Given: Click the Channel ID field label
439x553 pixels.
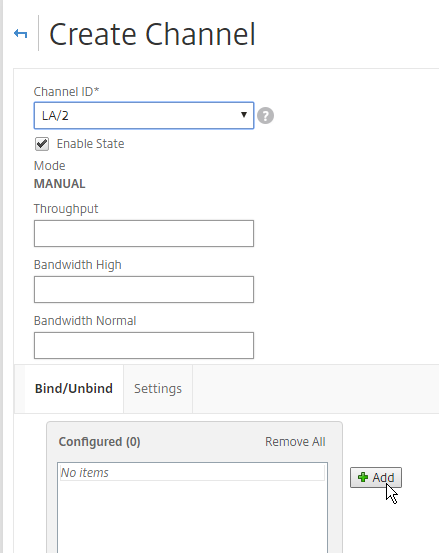Looking at the screenshot, I should point(67,92).
